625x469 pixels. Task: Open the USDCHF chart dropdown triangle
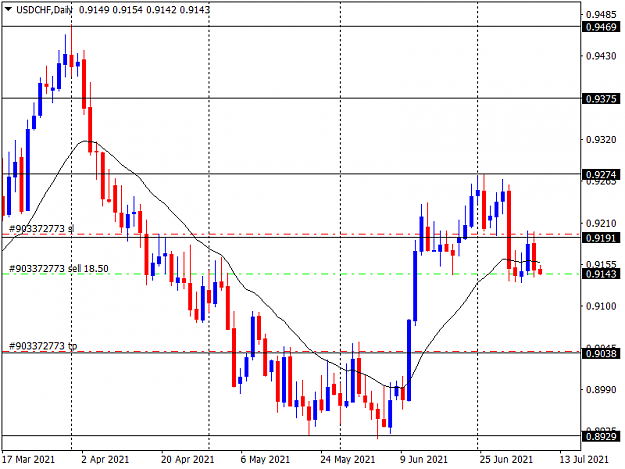tap(8, 9)
